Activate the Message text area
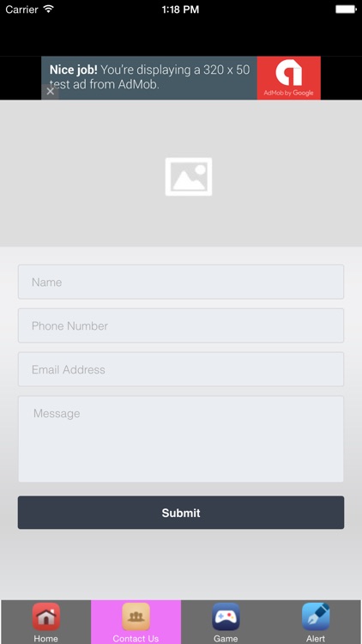The image size is (362, 644). click(x=181, y=439)
